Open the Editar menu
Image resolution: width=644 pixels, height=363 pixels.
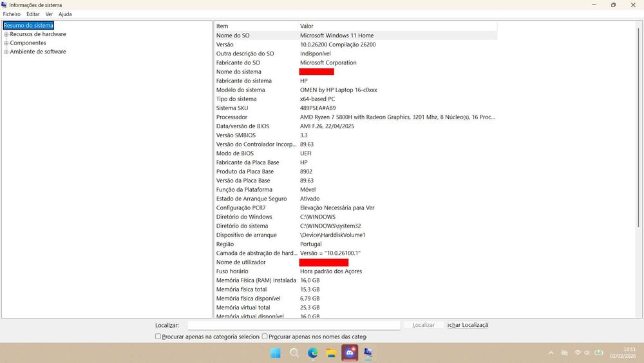(33, 14)
